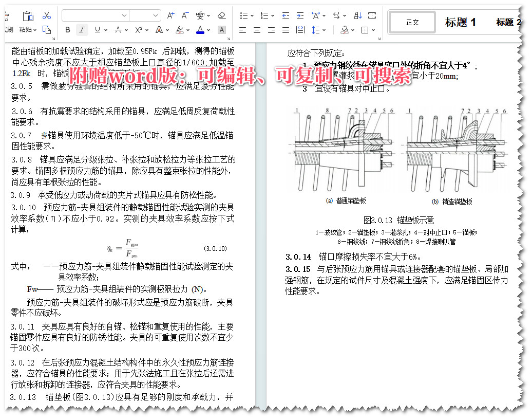Apply superscript formatting
The image size is (532, 420).
tap(138, 30)
